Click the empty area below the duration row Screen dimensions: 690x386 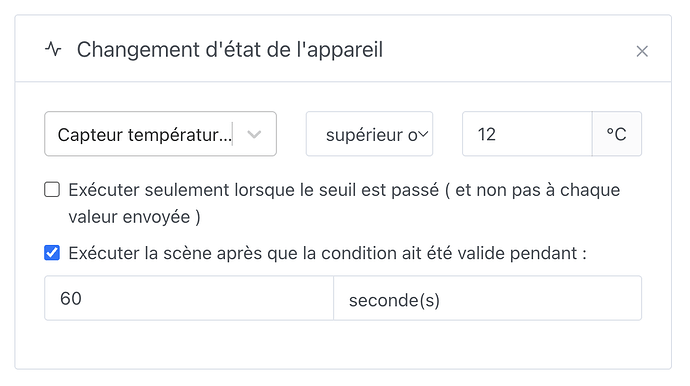pyautogui.click(x=343, y=345)
